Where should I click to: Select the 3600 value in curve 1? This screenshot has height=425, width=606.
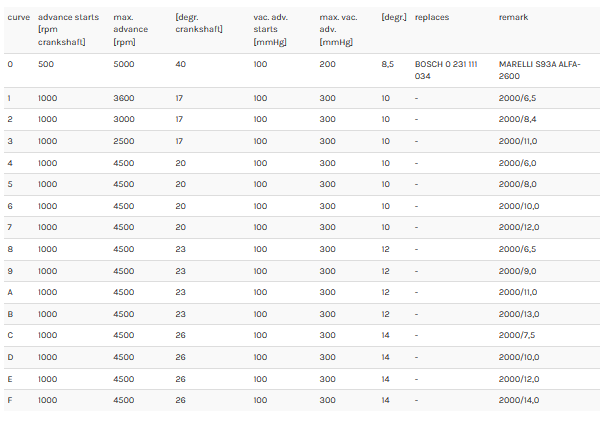coord(124,98)
